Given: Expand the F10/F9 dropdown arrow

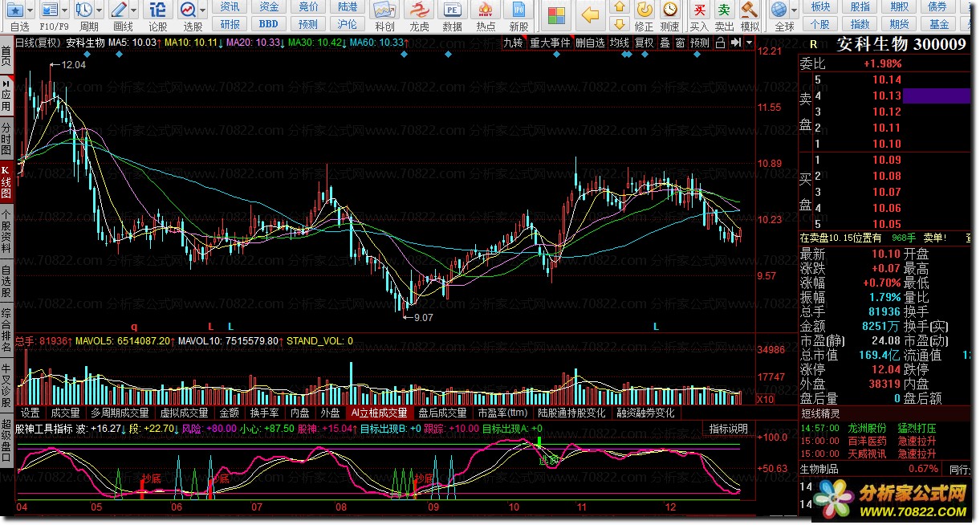Looking at the screenshot, I should [64, 10].
